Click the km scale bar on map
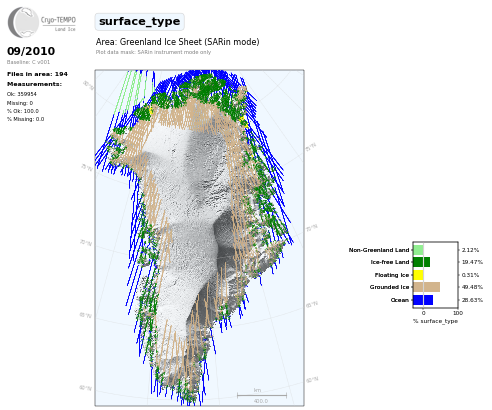Screen dimensions: 492x410 pyautogui.click(x=262, y=395)
